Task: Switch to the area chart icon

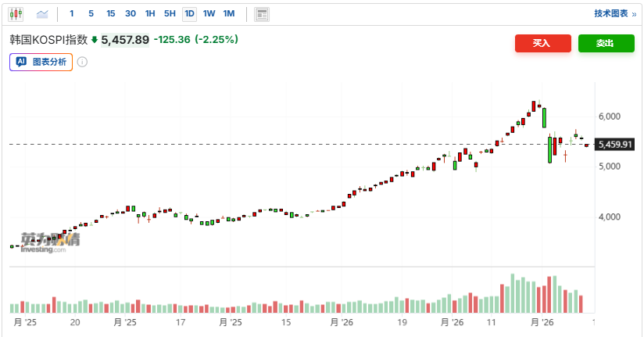Action: [42, 14]
